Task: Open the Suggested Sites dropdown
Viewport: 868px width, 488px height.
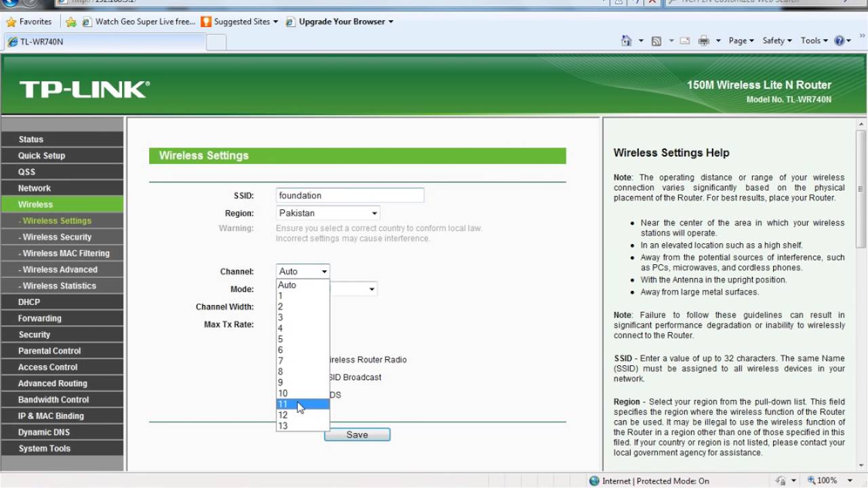Action: [x=239, y=22]
